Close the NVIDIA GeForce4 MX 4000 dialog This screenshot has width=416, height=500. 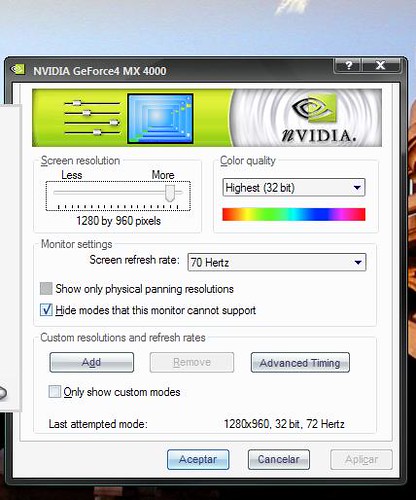coord(381,65)
